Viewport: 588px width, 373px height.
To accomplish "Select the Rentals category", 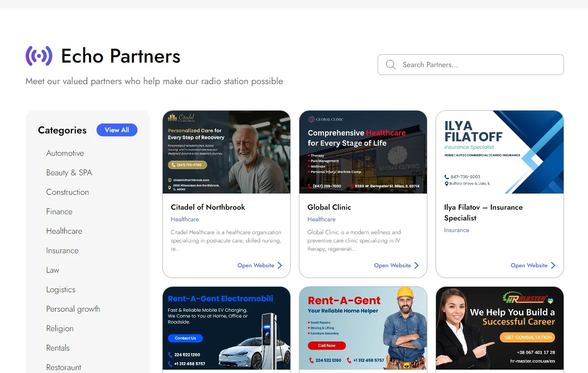I will pyautogui.click(x=58, y=348).
